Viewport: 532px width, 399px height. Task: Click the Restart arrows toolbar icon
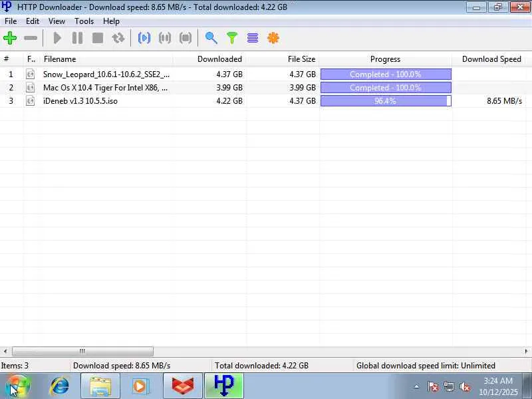pyautogui.click(x=118, y=38)
